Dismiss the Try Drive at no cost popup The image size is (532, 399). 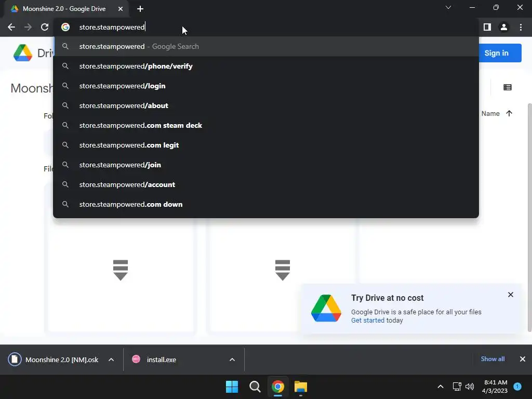[511, 295]
